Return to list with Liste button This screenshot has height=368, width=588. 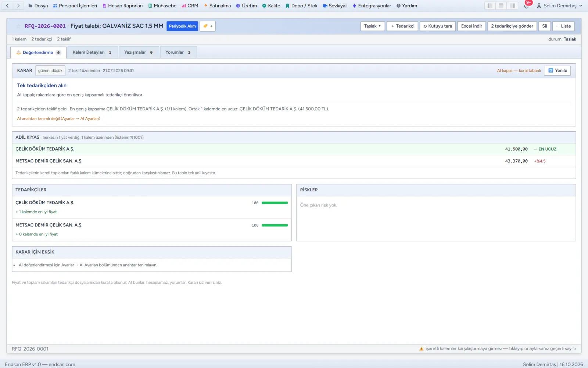click(563, 26)
